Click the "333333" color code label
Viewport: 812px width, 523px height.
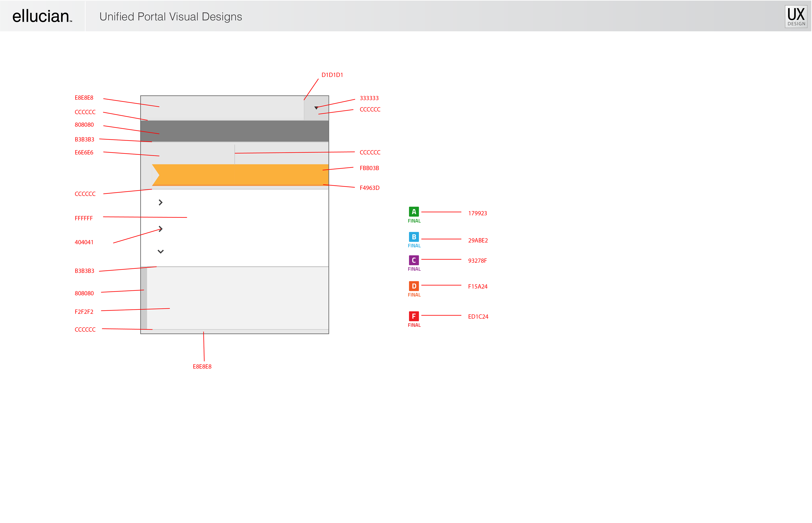(369, 98)
